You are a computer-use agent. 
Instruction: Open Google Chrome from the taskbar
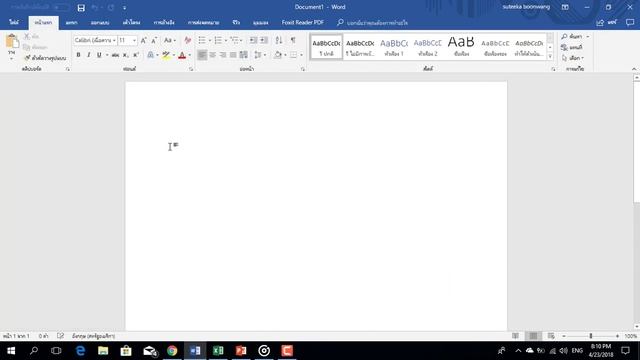172,351
